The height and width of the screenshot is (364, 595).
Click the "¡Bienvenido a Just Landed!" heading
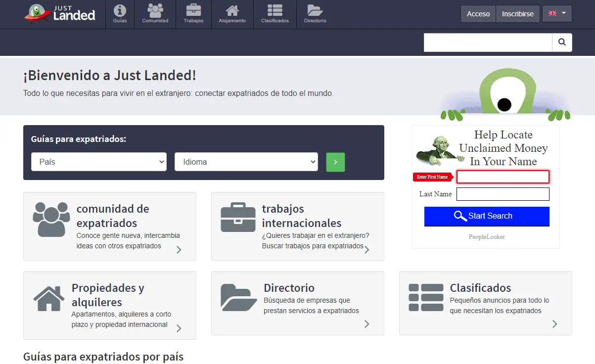[x=110, y=76]
